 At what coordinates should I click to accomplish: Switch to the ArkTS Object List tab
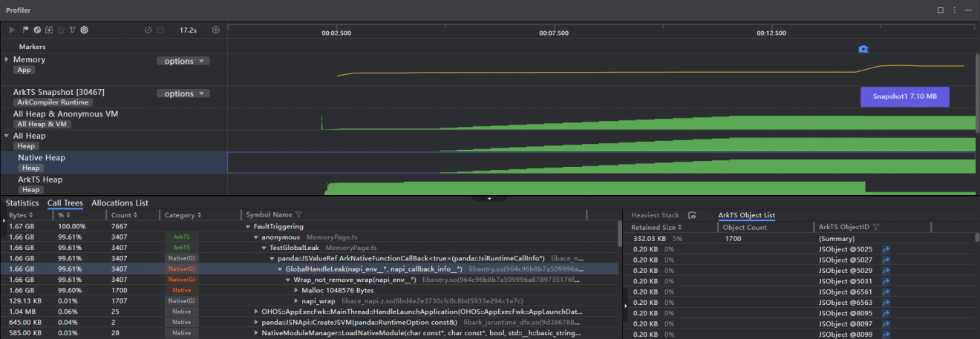[746, 215]
